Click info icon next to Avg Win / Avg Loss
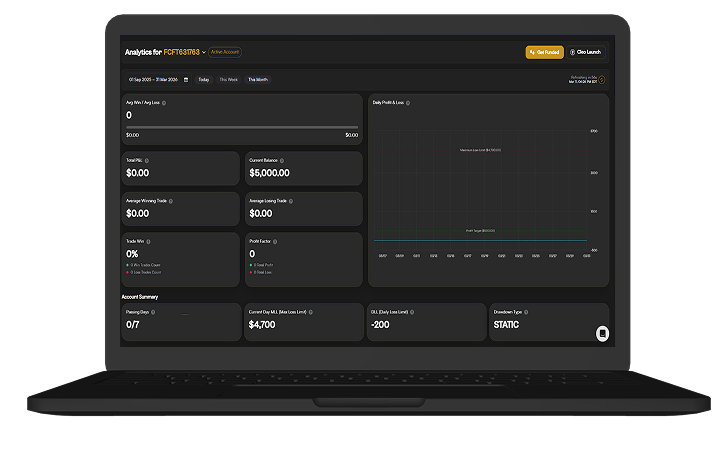This screenshot has width=727, height=456. click(164, 103)
